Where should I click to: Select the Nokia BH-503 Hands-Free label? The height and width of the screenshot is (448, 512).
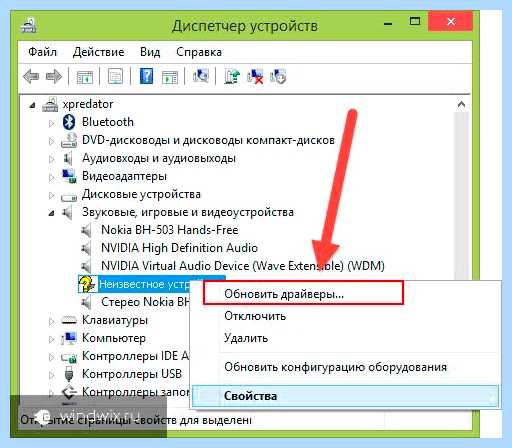170,230
